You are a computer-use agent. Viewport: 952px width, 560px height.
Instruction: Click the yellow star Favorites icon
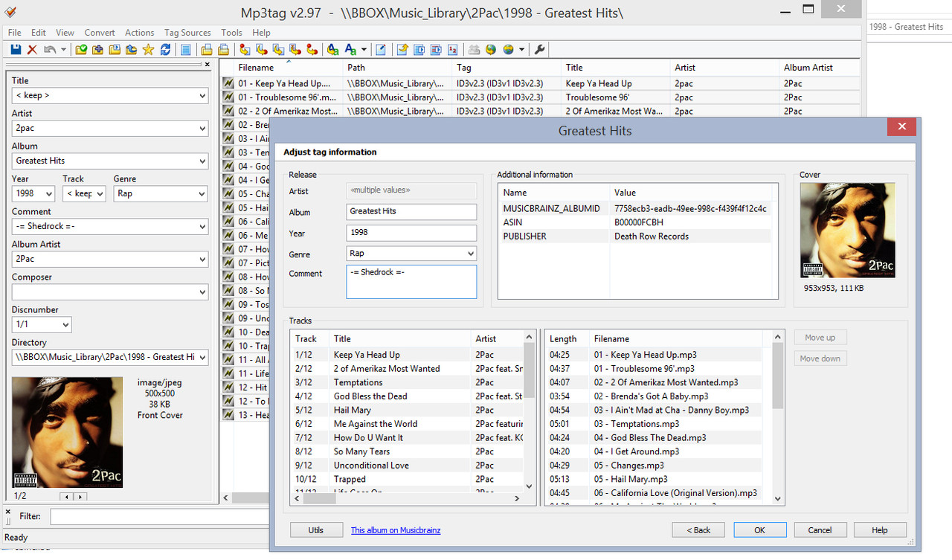[x=148, y=50]
